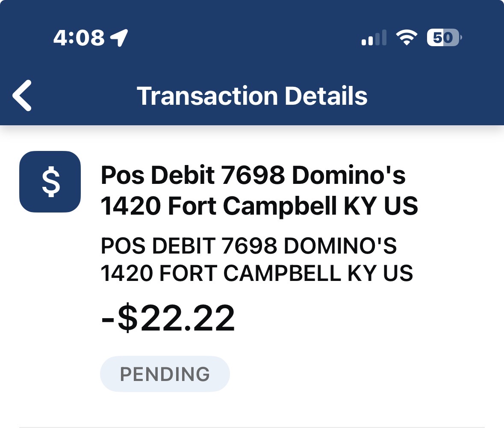
Task: Select uppercase "POS DEBIT 7698 DOMINO'S" description line
Action: (248, 246)
